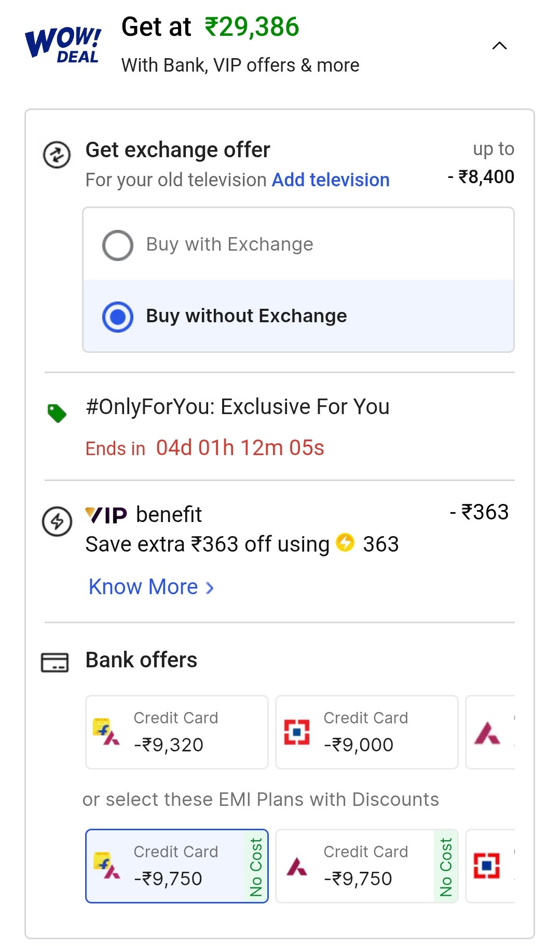Select Axis Bank No Cost EMI -₹9,750 plan
Viewport: 560px width, 946px height.
click(367, 866)
